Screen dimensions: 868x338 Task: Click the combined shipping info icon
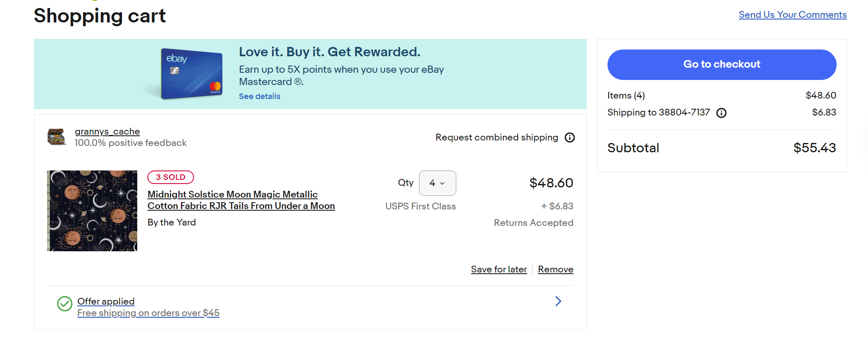click(x=570, y=137)
